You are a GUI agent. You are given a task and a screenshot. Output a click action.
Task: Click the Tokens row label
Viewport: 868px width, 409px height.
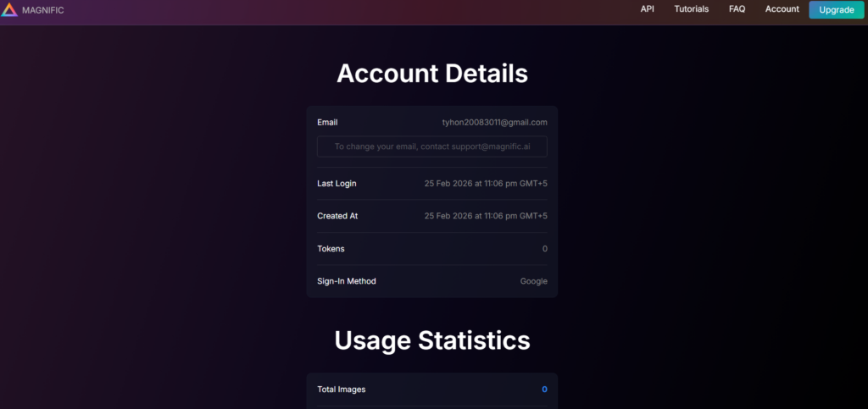point(331,249)
